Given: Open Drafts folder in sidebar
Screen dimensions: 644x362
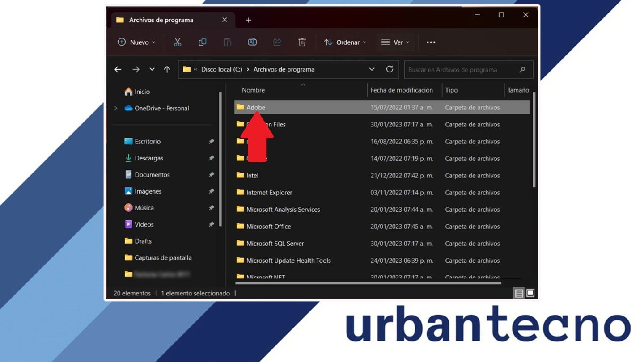Looking at the screenshot, I should click(x=138, y=241).
